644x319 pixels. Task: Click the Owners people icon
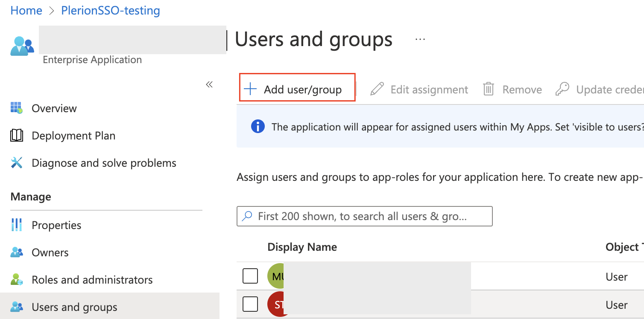click(x=17, y=252)
